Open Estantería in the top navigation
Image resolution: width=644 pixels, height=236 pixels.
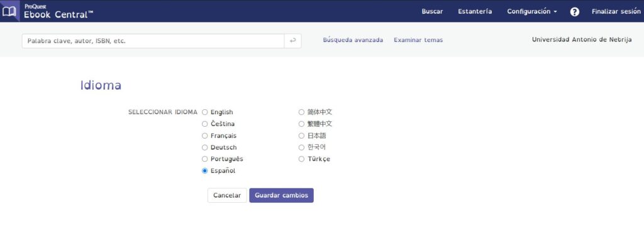475,11
